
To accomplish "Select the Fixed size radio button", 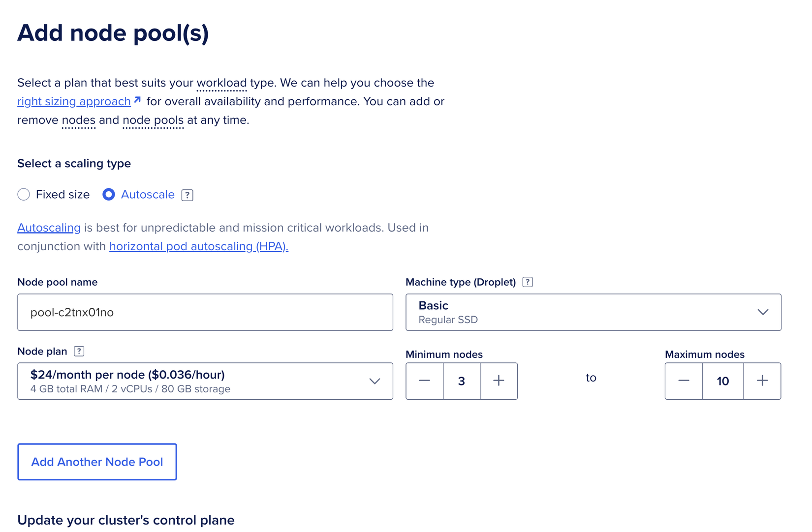I will click(x=24, y=195).
